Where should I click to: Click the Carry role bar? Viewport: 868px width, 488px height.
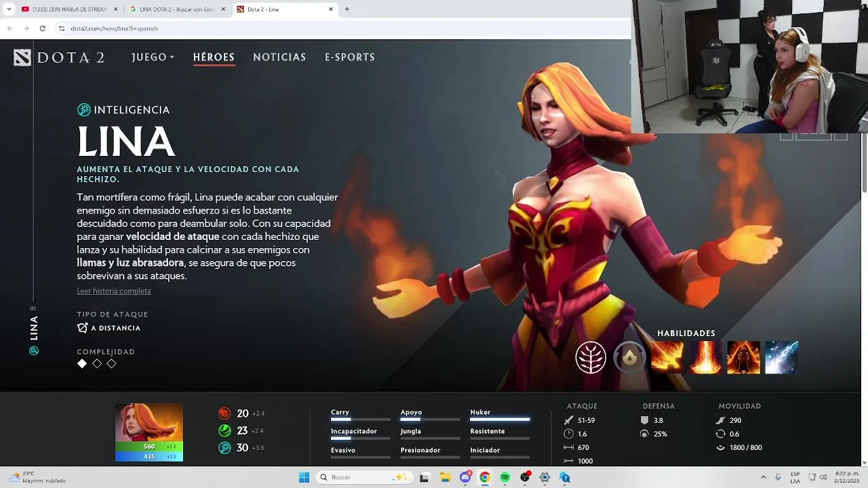(361, 420)
